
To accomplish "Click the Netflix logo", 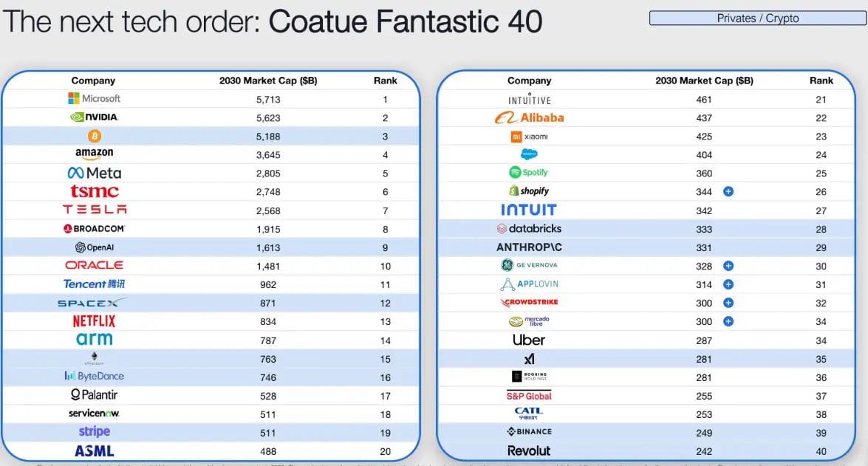I will click(94, 321).
